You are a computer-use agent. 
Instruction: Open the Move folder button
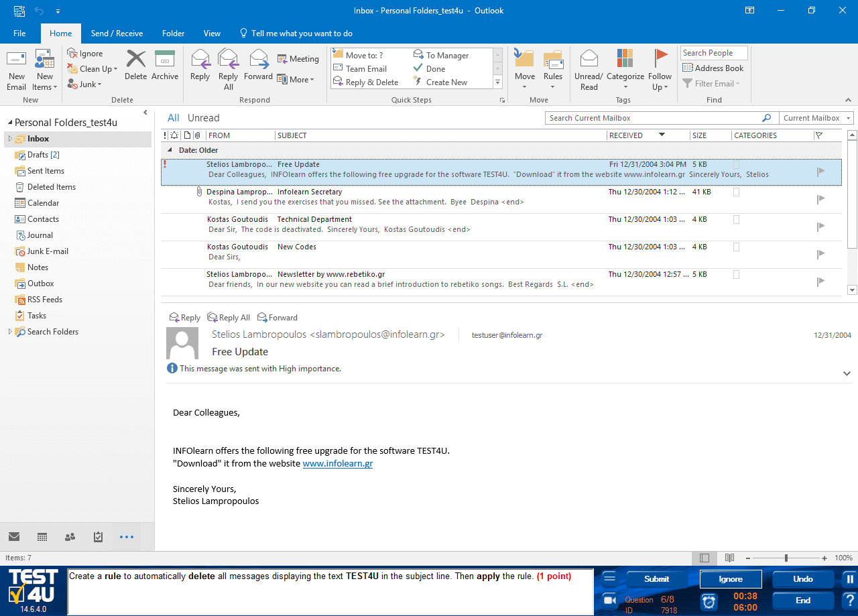(525, 70)
